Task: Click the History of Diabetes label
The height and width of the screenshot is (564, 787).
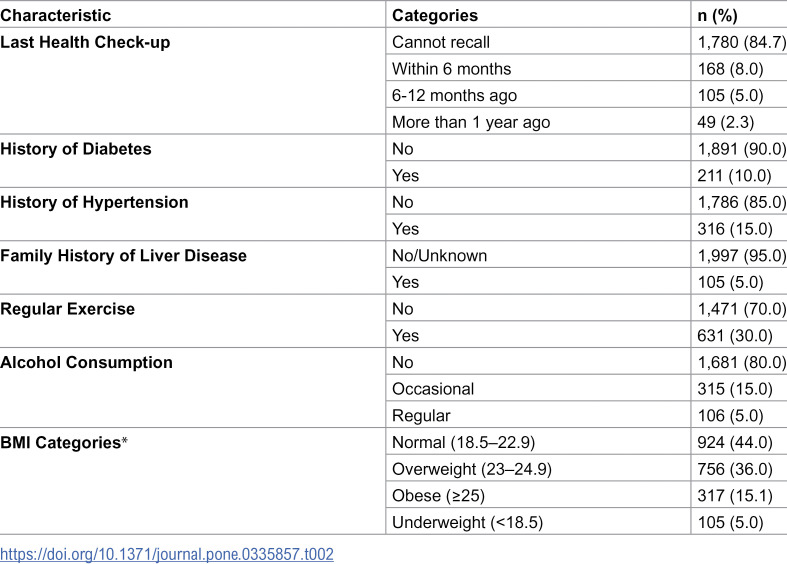Action: 75,149
